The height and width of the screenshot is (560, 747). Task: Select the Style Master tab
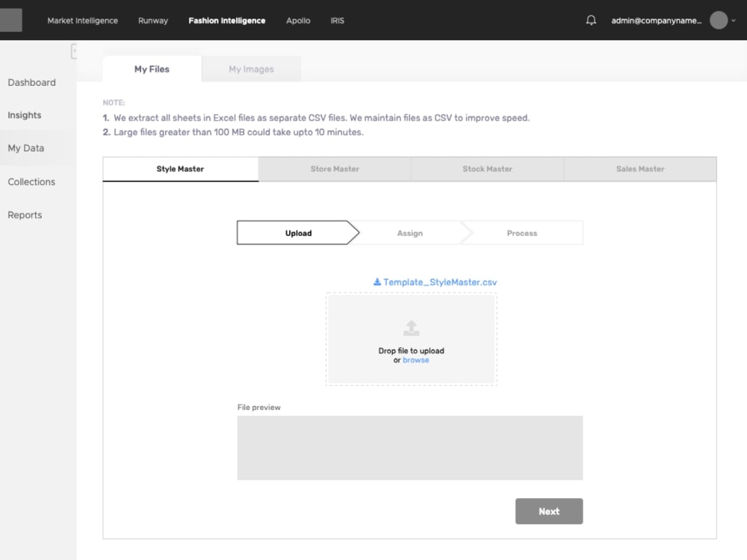click(x=181, y=169)
